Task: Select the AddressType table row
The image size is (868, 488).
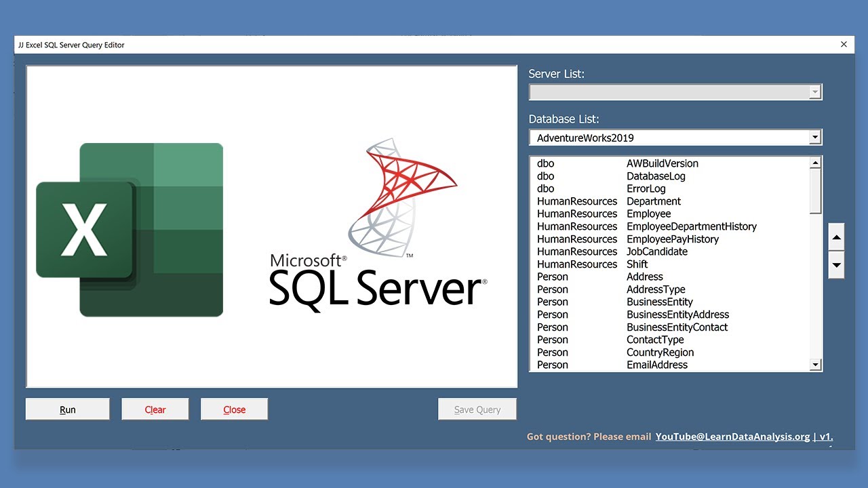Action: (670, 289)
